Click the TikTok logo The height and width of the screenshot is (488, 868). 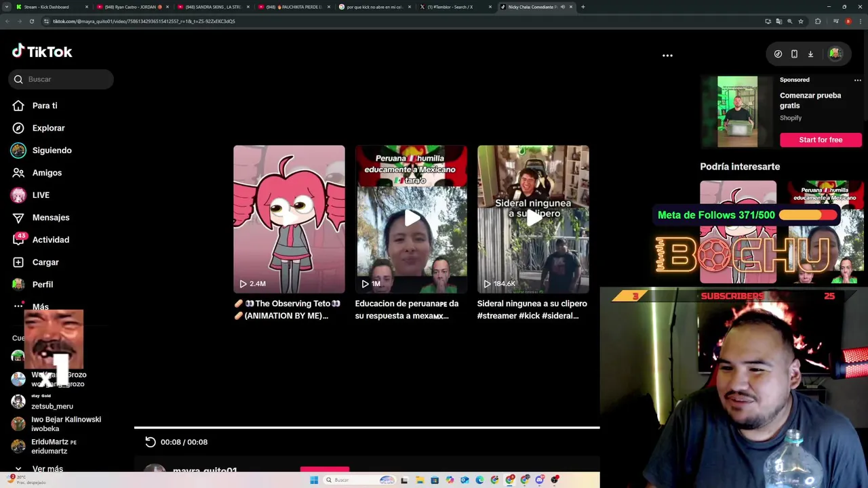[42, 52]
